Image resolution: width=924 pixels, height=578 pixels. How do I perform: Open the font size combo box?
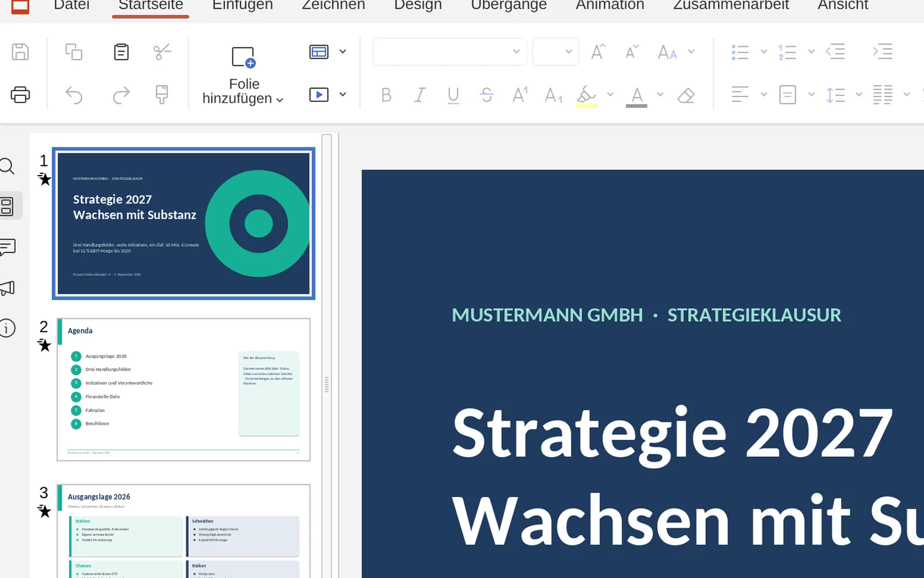pyautogui.click(x=555, y=52)
